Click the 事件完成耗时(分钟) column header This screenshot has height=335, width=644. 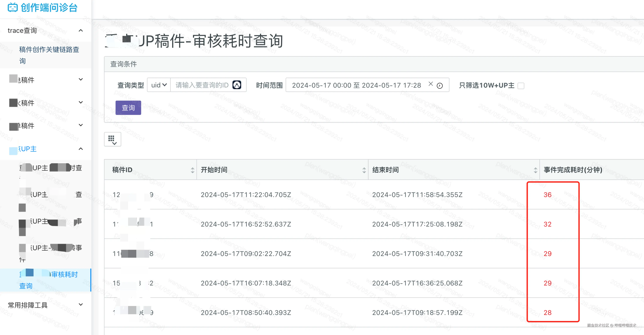572,170
